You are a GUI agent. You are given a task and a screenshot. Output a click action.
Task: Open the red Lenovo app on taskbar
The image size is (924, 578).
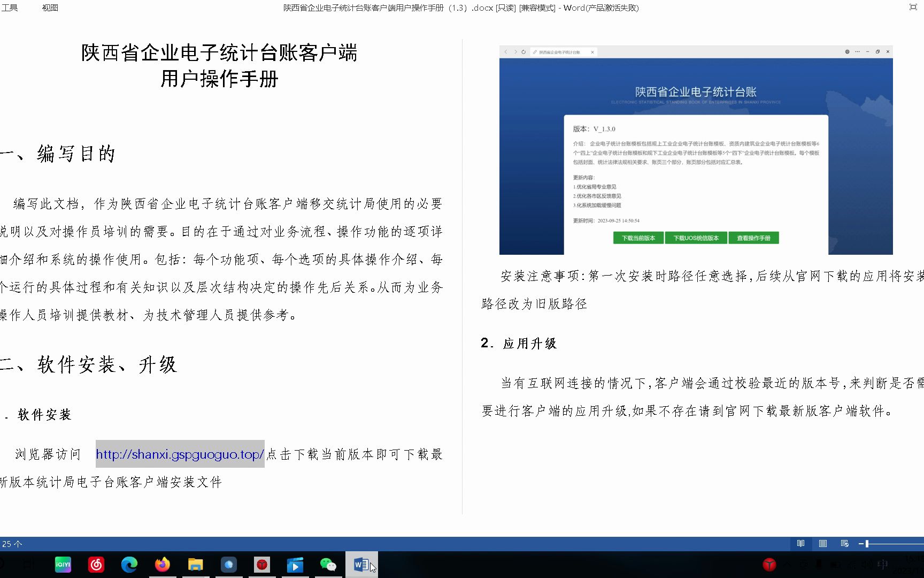coord(262,565)
